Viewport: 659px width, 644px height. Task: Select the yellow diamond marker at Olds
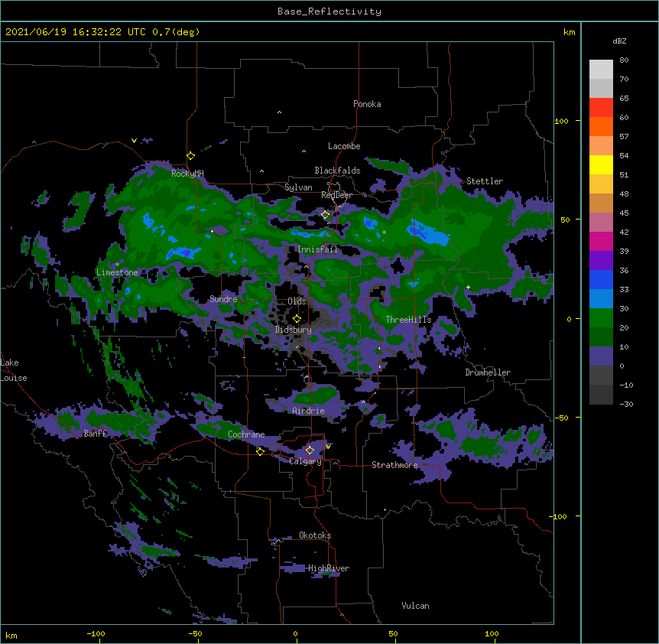click(297, 319)
